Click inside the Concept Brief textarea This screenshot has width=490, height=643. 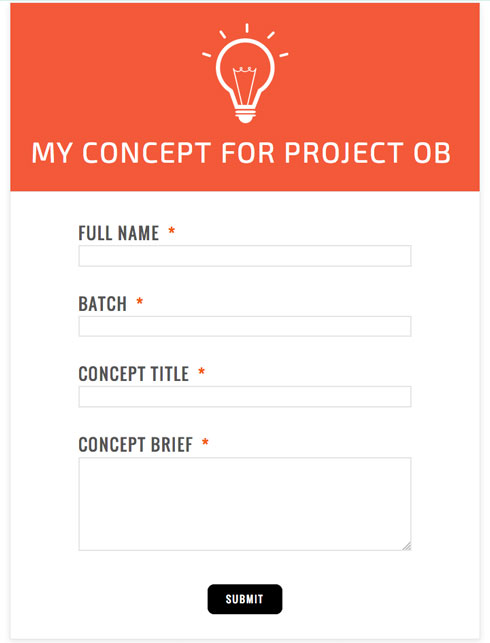pyautogui.click(x=245, y=504)
